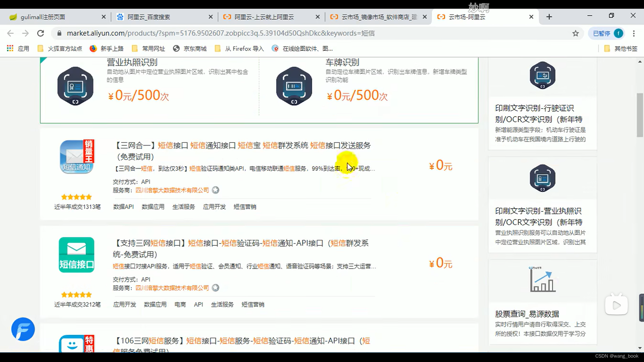Screen dimensions: 644x362
Task: Click the page scrollbar down arrow
Action: (640, 348)
